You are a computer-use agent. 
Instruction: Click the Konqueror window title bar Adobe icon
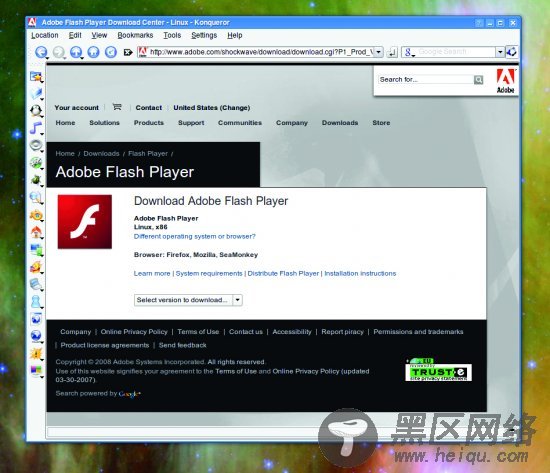point(32,22)
